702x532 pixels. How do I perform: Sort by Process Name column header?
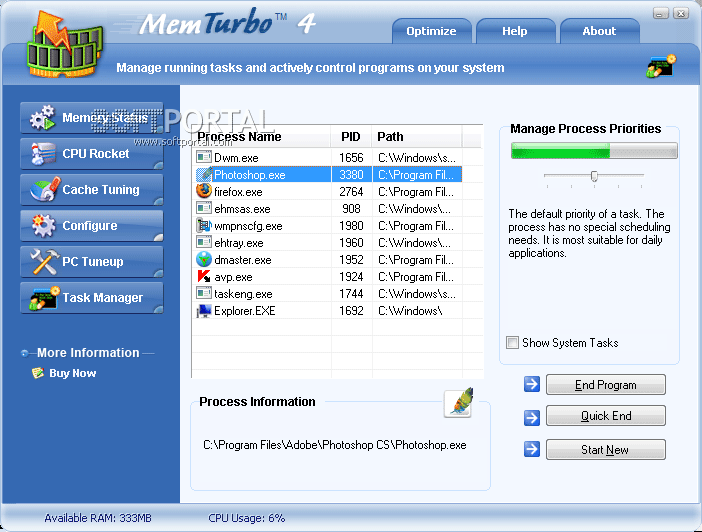coord(261,137)
